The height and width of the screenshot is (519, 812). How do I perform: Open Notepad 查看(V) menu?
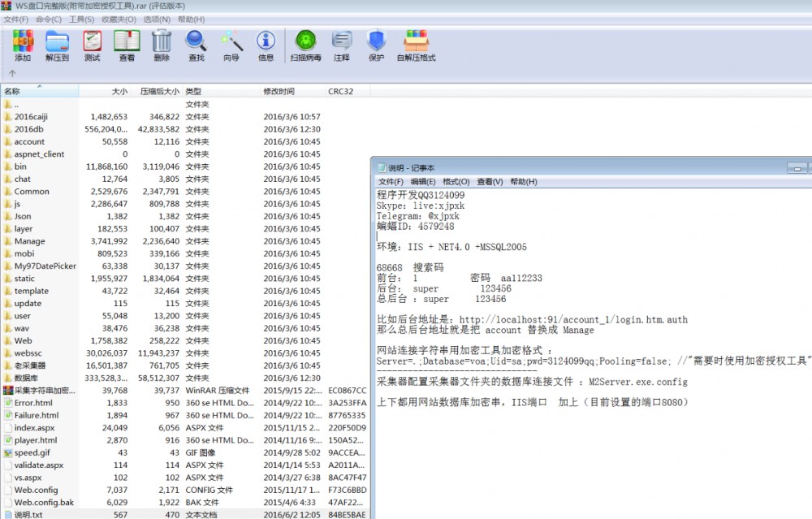(490, 182)
